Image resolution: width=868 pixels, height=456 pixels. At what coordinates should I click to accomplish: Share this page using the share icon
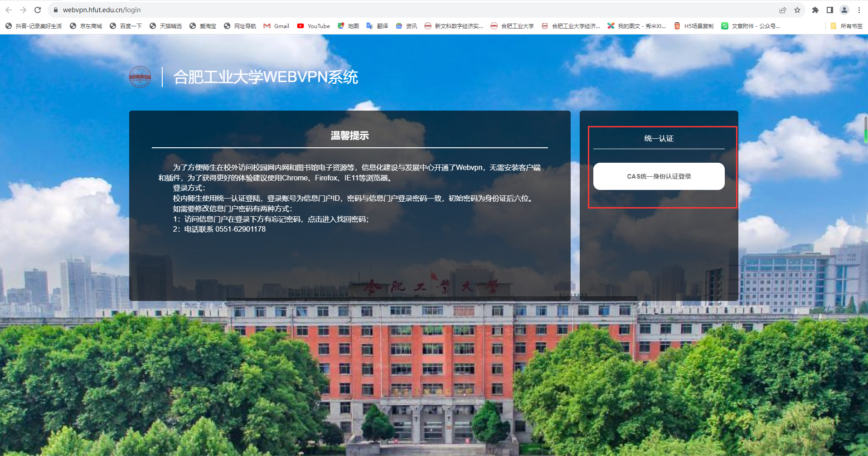coord(783,10)
